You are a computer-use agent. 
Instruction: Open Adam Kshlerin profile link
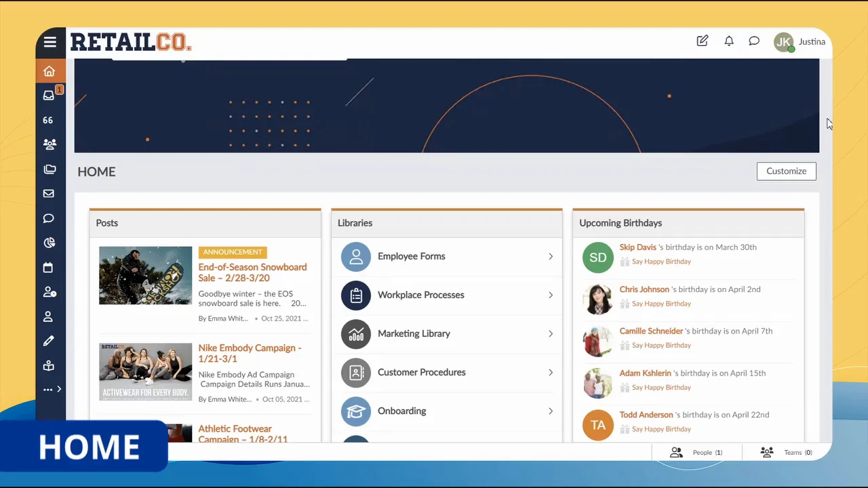tap(645, 373)
